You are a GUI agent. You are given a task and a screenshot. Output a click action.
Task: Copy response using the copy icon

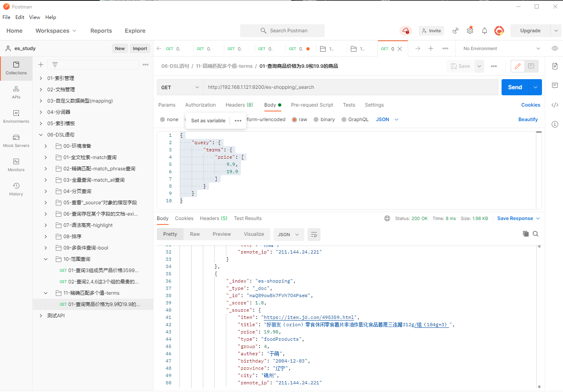[525, 234]
